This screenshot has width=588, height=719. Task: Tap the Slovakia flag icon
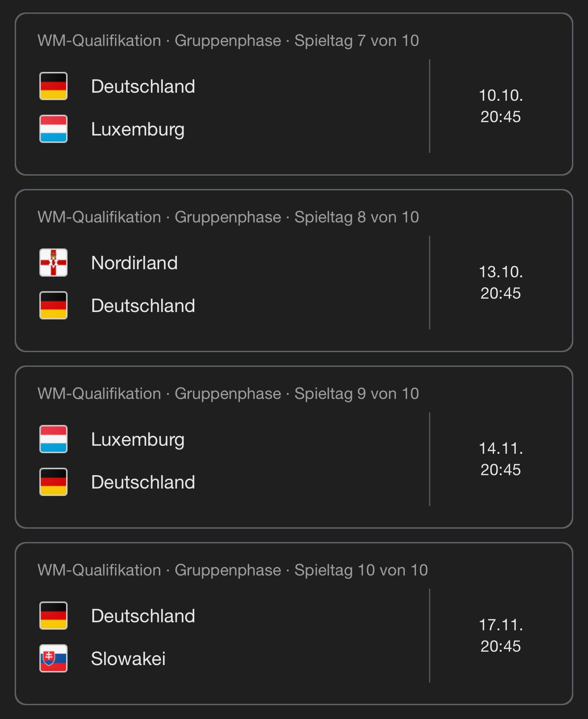53,658
